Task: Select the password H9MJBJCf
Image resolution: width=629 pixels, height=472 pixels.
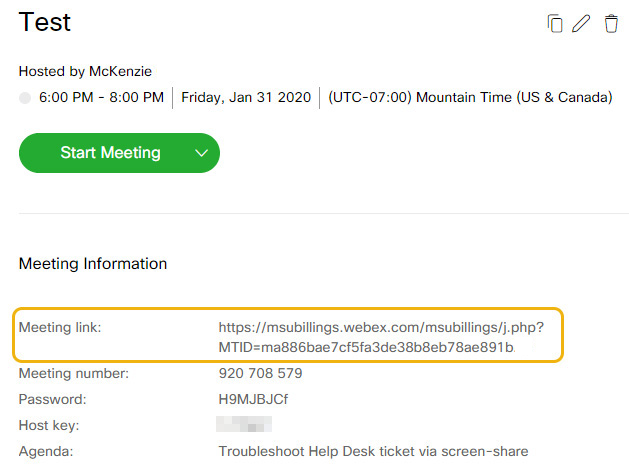Action: click(x=253, y=399)
